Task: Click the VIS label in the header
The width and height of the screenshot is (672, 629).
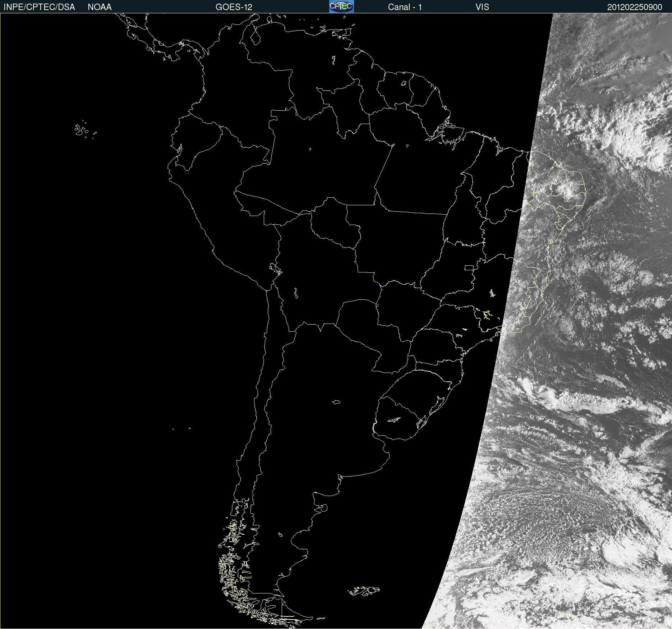Action: [482, 7]
